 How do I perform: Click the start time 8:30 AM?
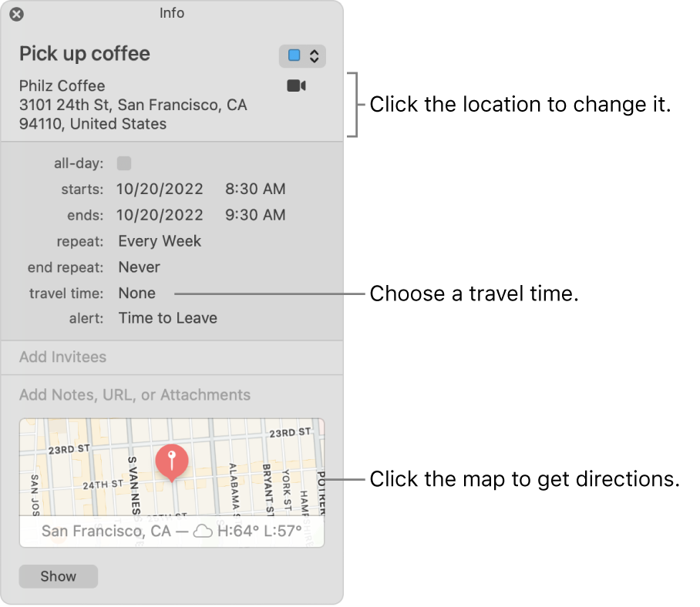[254, 189]
